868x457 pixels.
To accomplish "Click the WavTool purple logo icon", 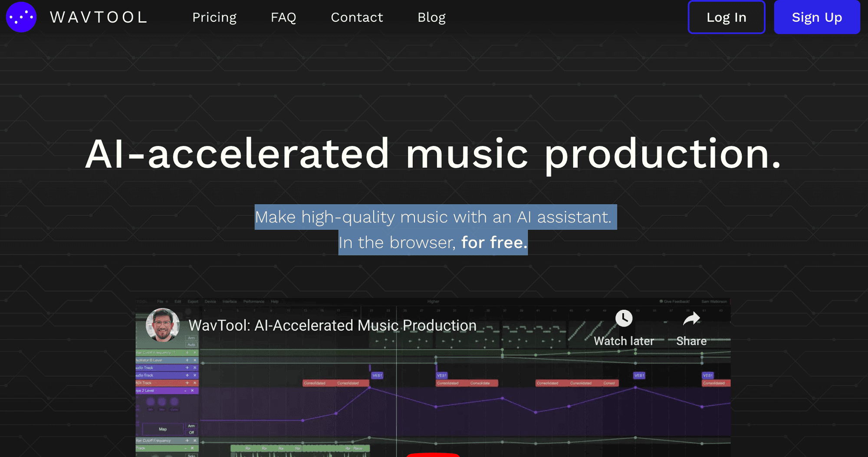I will 21,17.
